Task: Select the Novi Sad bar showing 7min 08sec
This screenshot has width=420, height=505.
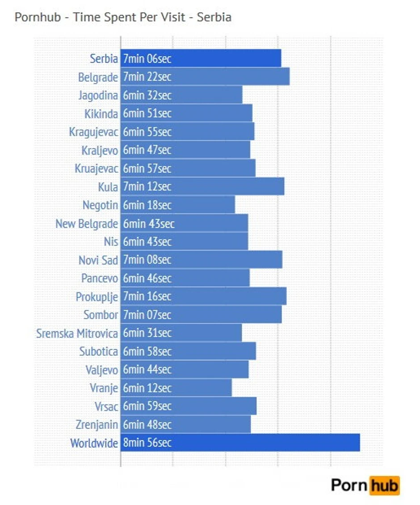Action: [201, 260]
